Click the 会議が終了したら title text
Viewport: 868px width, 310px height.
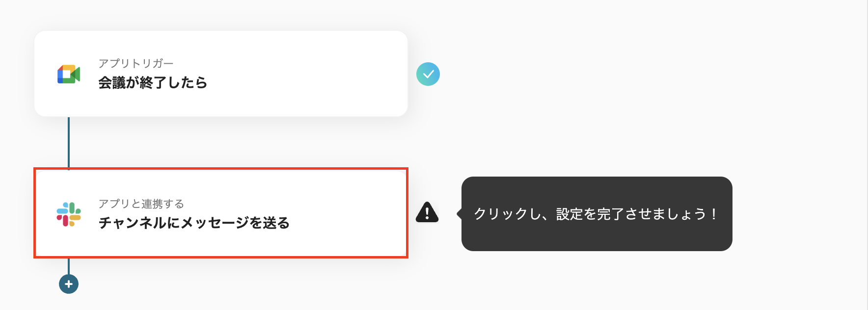pos(152,83)
